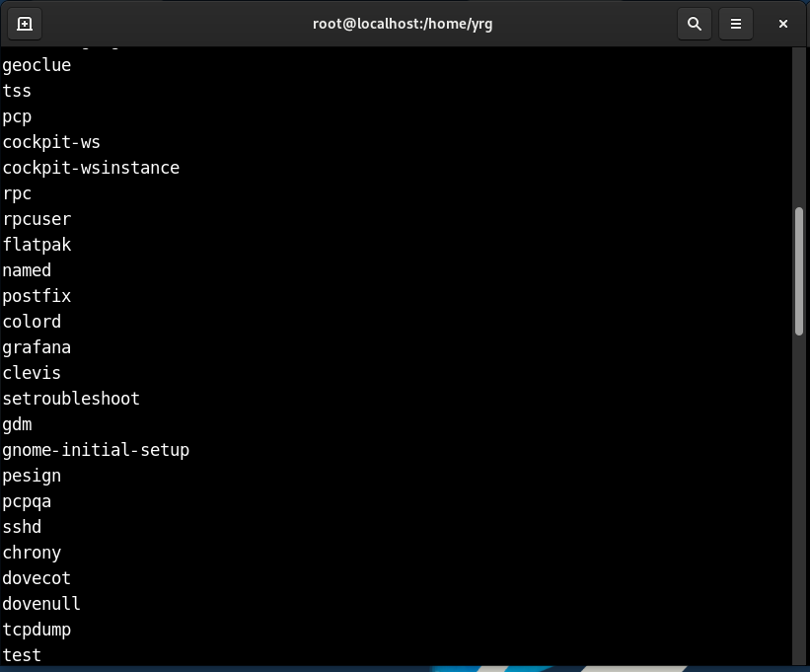Viewport: 810px width, 672px height.
Task: Click the terminal scrollbar thumb
Action: pos(799,271)
